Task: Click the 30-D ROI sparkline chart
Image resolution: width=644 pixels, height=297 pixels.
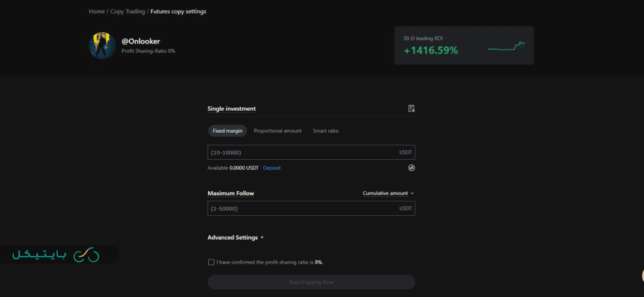Action: pos(506,47)
